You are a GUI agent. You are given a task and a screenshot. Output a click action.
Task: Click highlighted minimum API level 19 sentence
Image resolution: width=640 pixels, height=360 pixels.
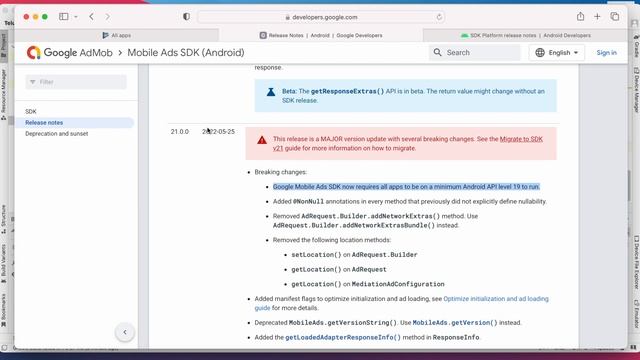coord(406,187)
